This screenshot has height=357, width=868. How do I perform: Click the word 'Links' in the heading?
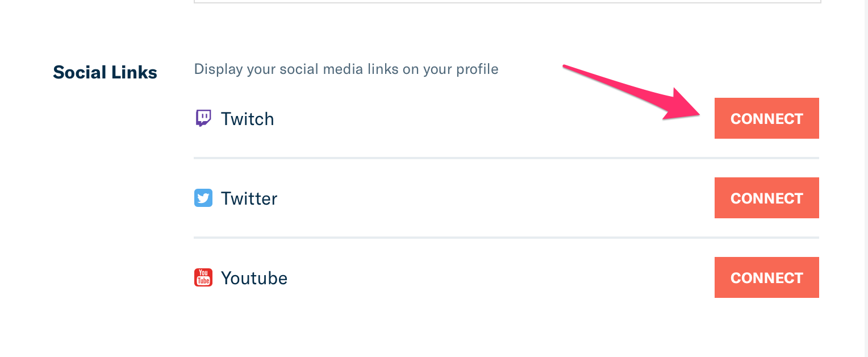coord(135,72)
